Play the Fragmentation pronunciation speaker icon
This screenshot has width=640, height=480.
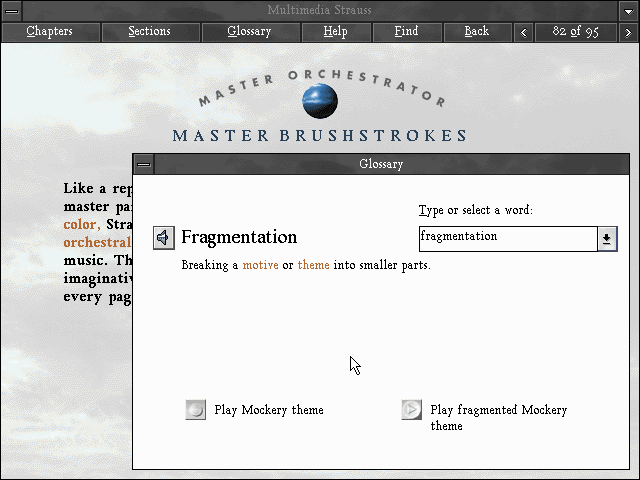click(164, 238)
